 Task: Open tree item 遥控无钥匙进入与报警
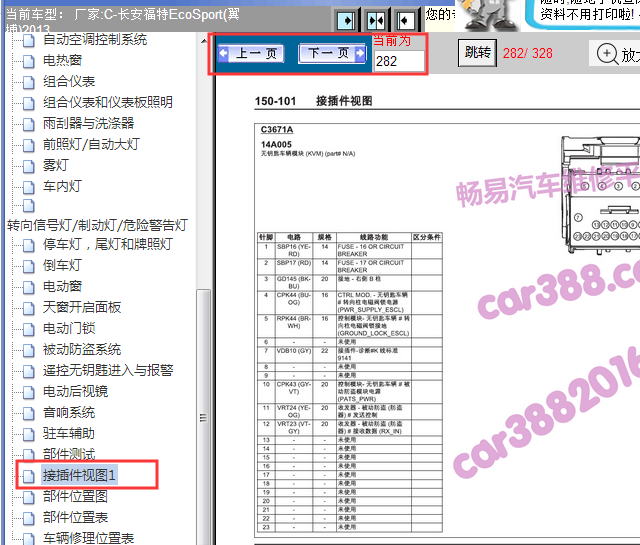pos(108,371)
